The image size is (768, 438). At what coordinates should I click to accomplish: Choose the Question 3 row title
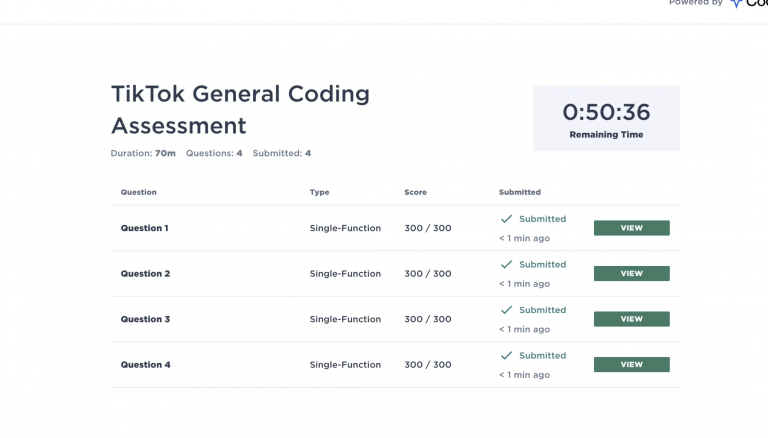145,319
